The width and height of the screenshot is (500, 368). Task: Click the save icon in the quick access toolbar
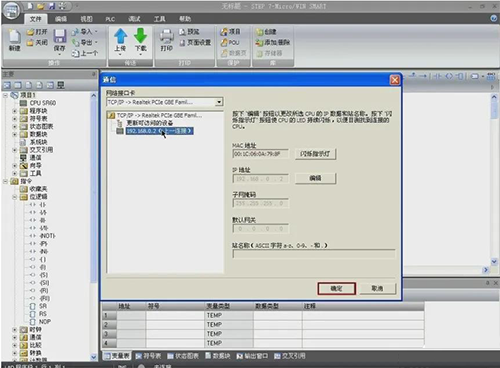click(x=52, y=6)
